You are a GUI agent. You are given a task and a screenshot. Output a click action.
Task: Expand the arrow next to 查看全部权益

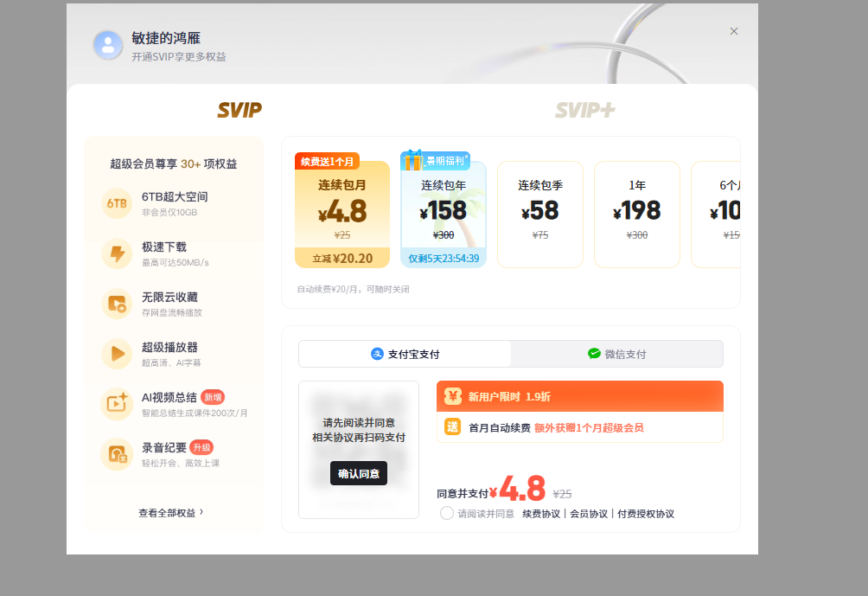click(201, 512)
